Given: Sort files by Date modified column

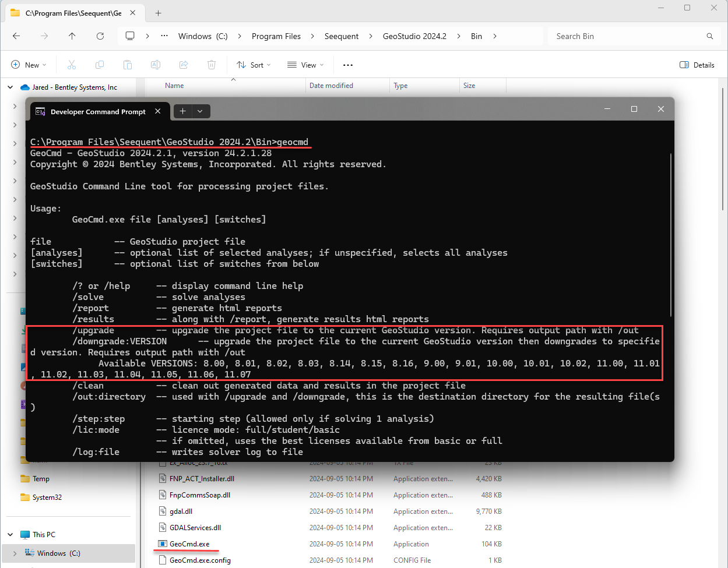Looking at the screenshot, I should pyautogui.click(x=331, y=86).
